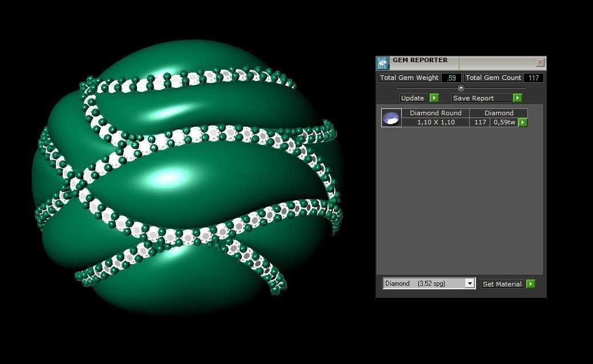Click the Total Gem Count value 117
This screenshot has width=593, height=364.
pyautogui.click(x=534, y=78)
